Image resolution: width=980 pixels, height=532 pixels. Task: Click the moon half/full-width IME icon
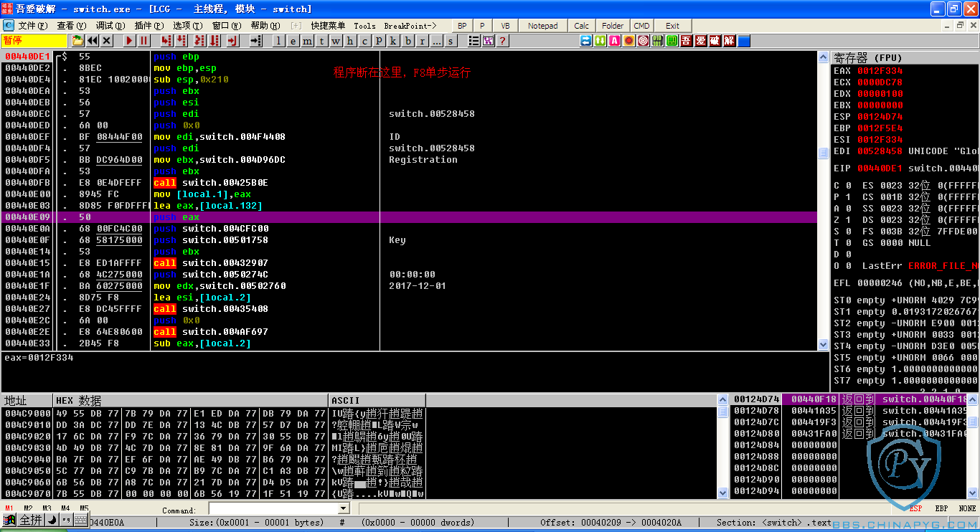pyautogui.click(x=52, y=520)
